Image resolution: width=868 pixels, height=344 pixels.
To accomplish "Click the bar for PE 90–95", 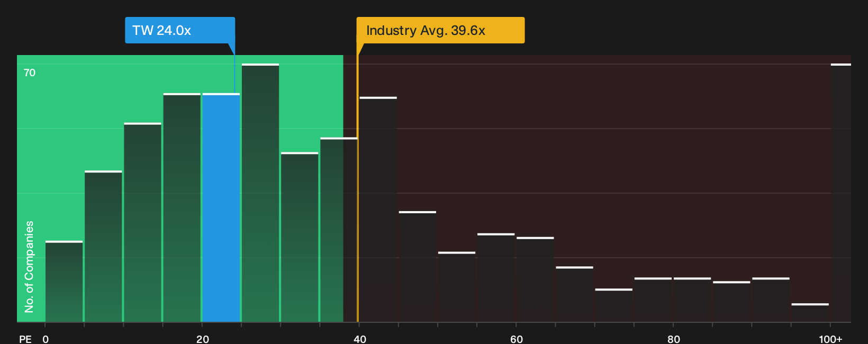I will 771,300.
